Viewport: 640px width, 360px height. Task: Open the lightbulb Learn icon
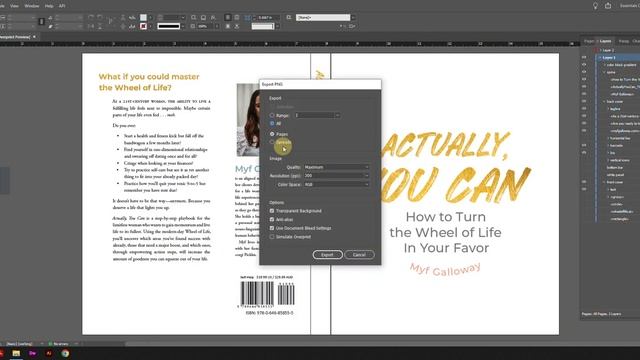pos(595,6)
